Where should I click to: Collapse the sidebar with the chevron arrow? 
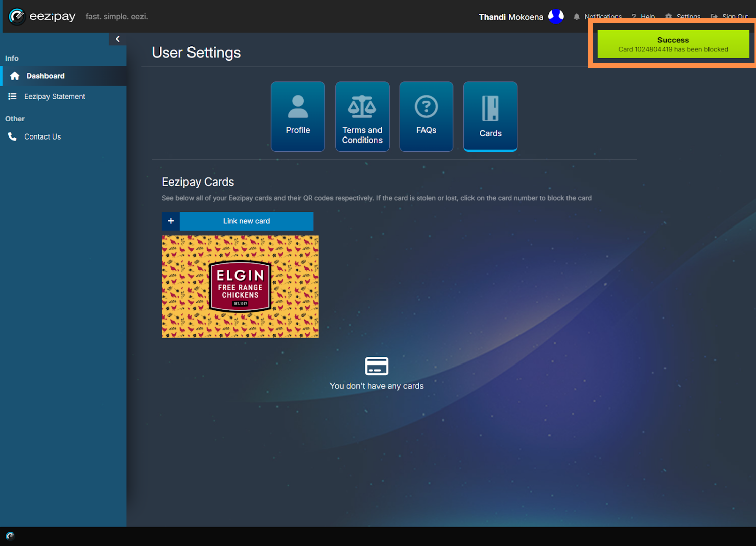(x=118, y=39)
